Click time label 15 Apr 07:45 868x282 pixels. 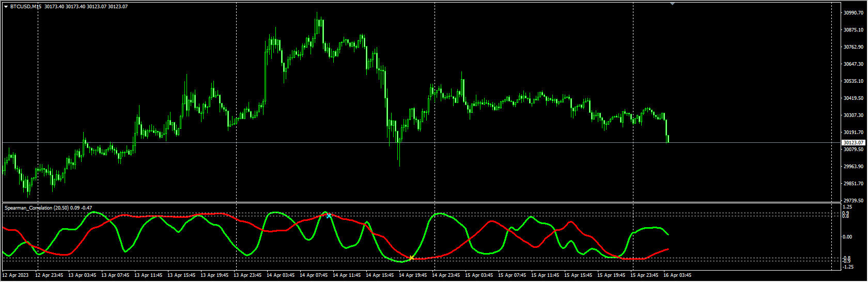pyautogui.click(x=512, y=275)
